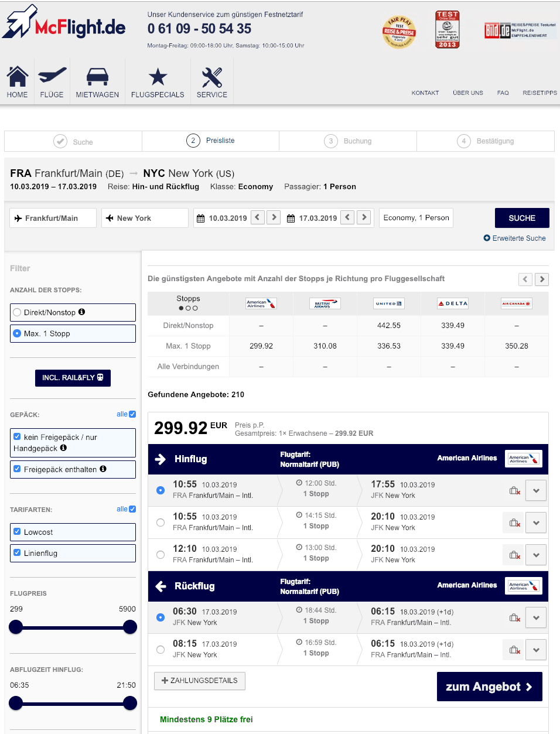Open the Reisetipps menu item

[540, 93]
